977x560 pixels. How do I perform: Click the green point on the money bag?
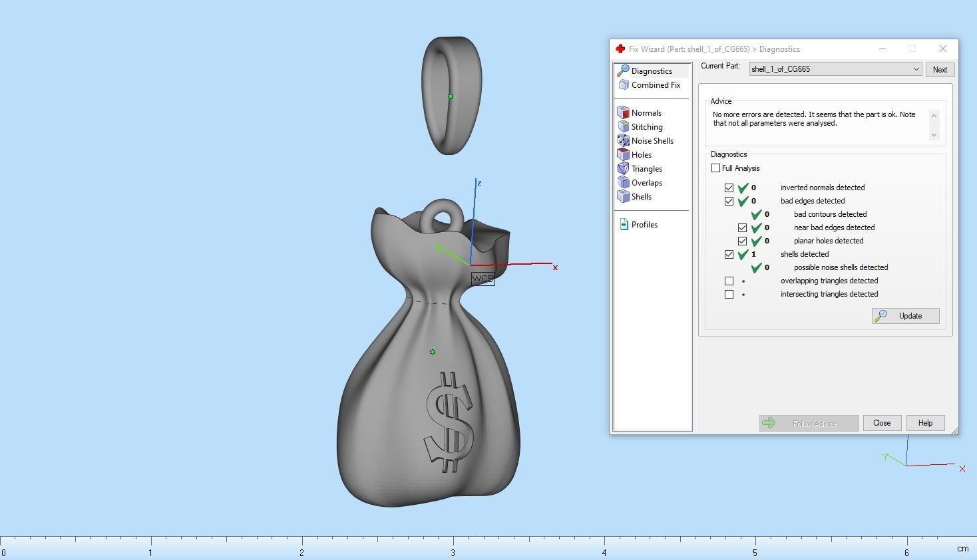tap(433, 352)
